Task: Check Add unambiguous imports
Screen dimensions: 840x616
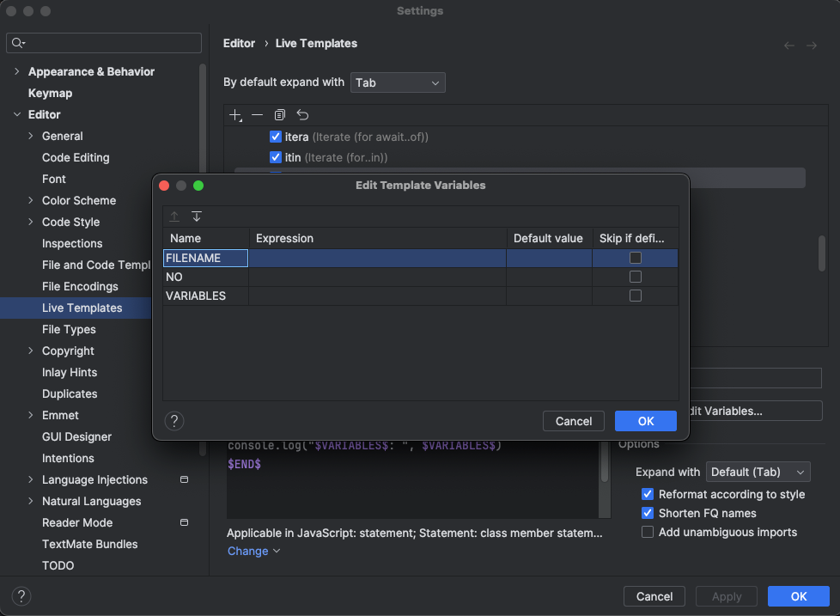Action: click(x=647, y=532)
